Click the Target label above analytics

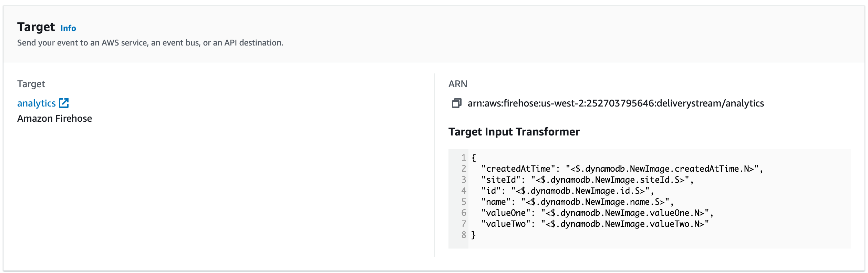31,84
